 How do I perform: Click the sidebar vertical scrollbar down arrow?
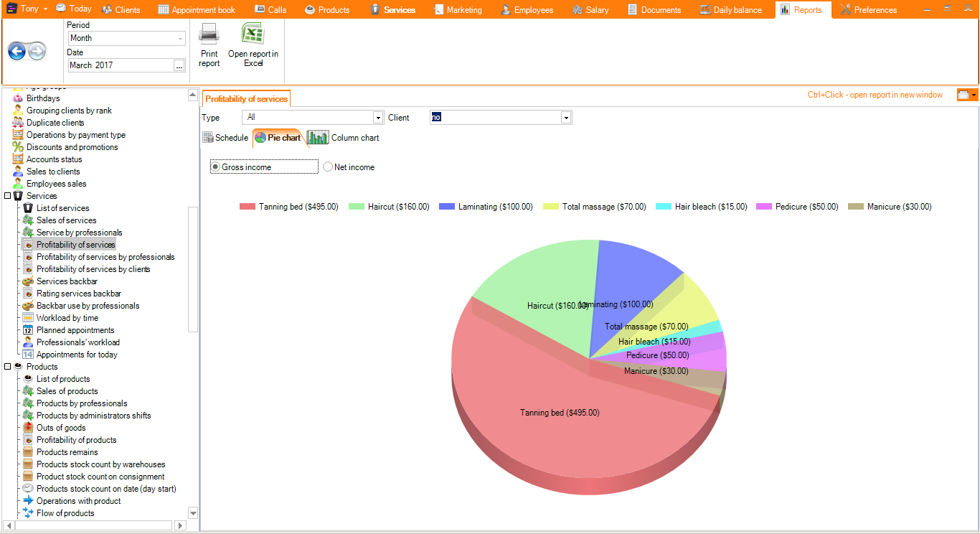pyautogui.click(x=192, y=512)
